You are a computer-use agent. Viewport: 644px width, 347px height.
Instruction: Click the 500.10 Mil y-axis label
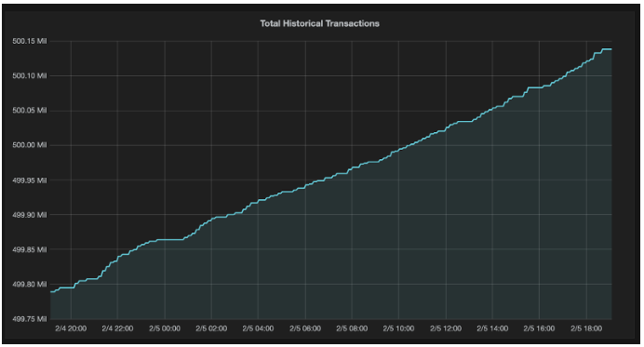(30, 75)
